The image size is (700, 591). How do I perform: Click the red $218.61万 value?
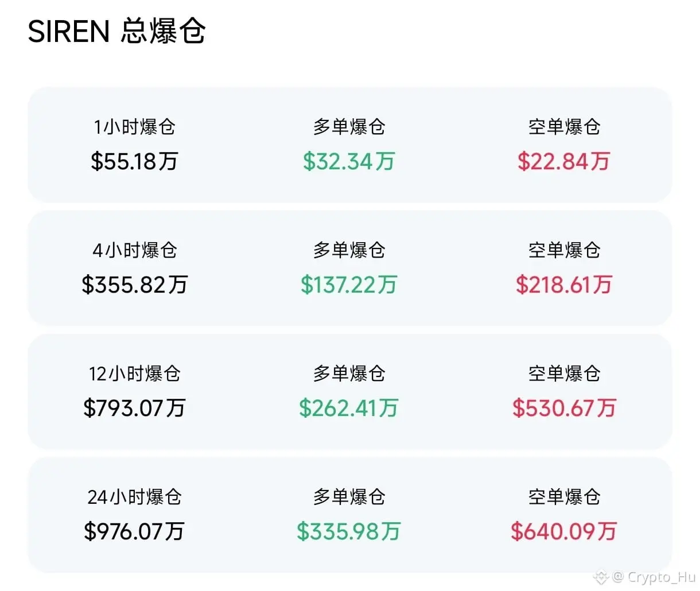click(x=563, y=285)
